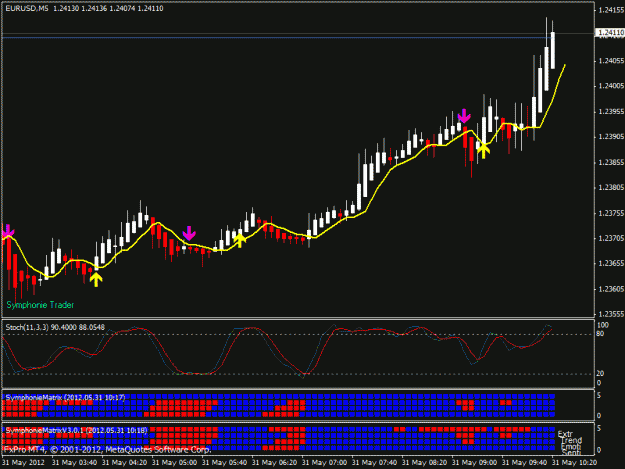Screen dimensions: 625x469
Task: Click the Trend row label in the matrix
Action: [x=572, y=440]
